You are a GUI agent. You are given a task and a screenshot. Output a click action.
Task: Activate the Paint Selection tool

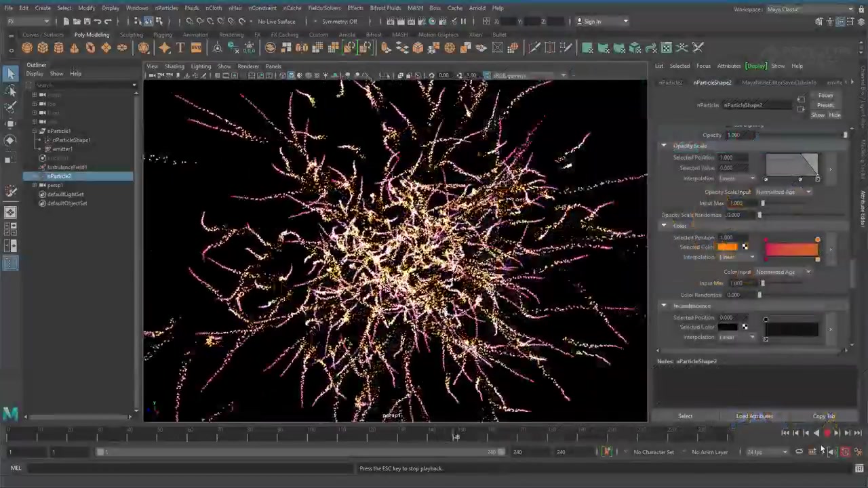pos(10,107)
